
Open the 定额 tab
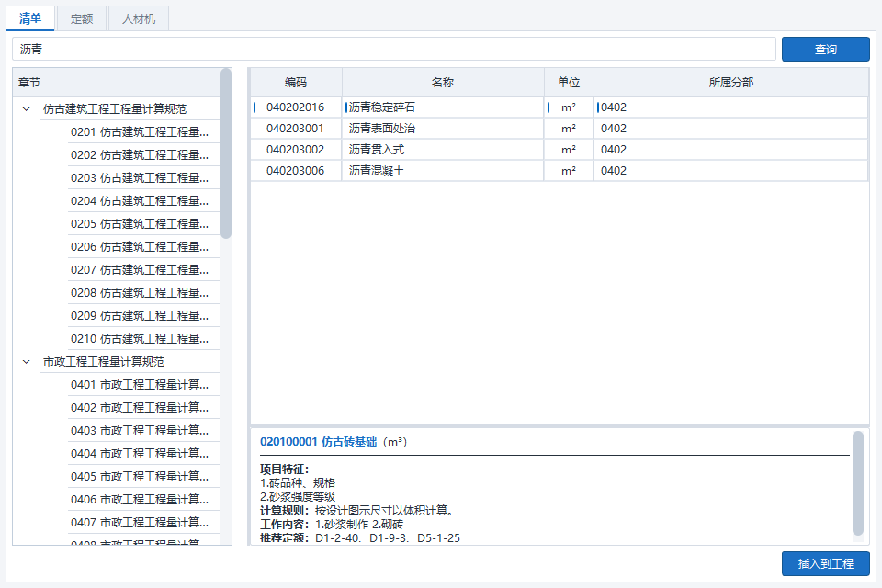point(82,18)
